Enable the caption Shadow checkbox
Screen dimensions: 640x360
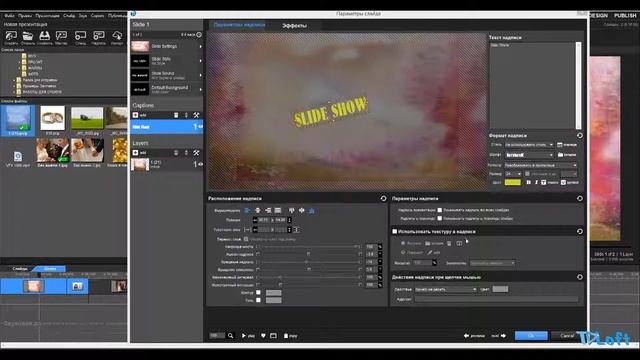[258, 300]
